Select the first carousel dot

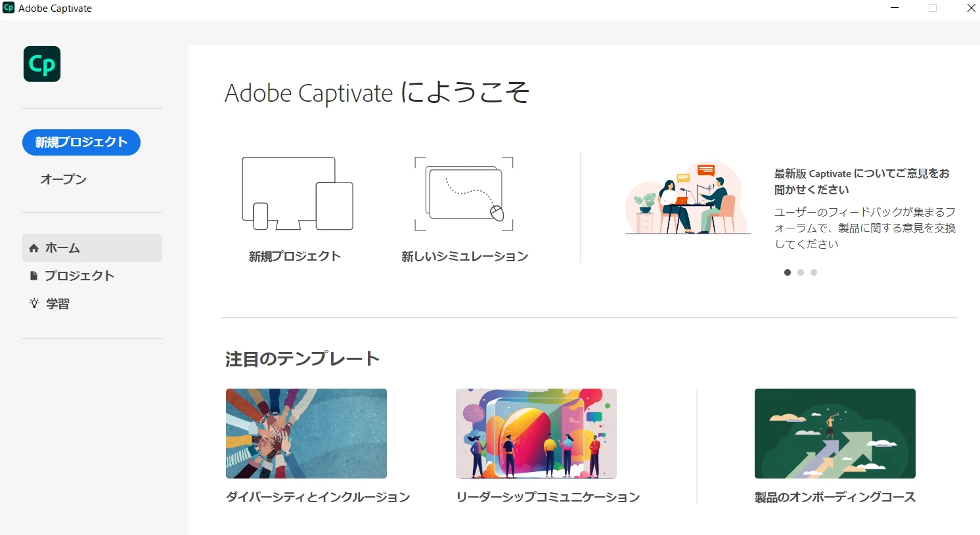tap(788, 272)
